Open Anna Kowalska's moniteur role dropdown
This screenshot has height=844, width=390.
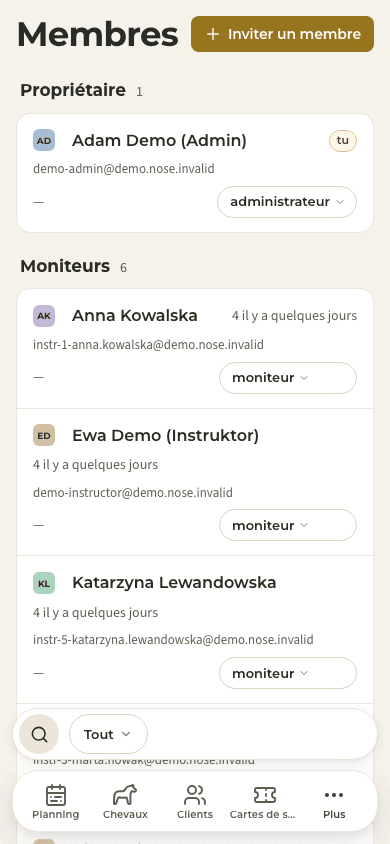pyautogui.click(x=288, y=378)
